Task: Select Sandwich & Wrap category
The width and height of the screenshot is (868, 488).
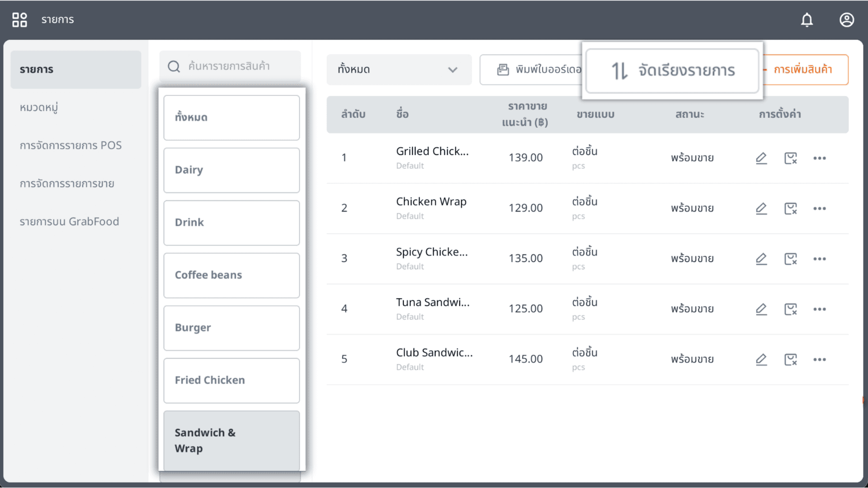Action: [x=231, y=441]
